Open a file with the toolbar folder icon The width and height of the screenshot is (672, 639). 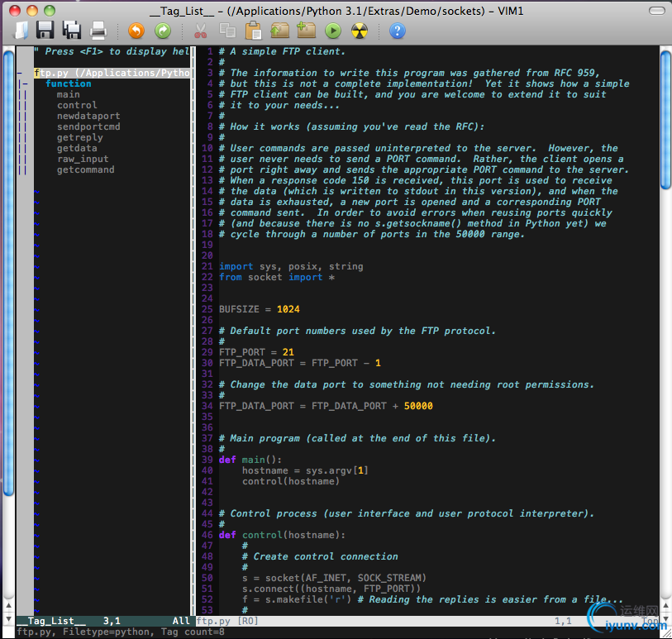coord(21,31)
